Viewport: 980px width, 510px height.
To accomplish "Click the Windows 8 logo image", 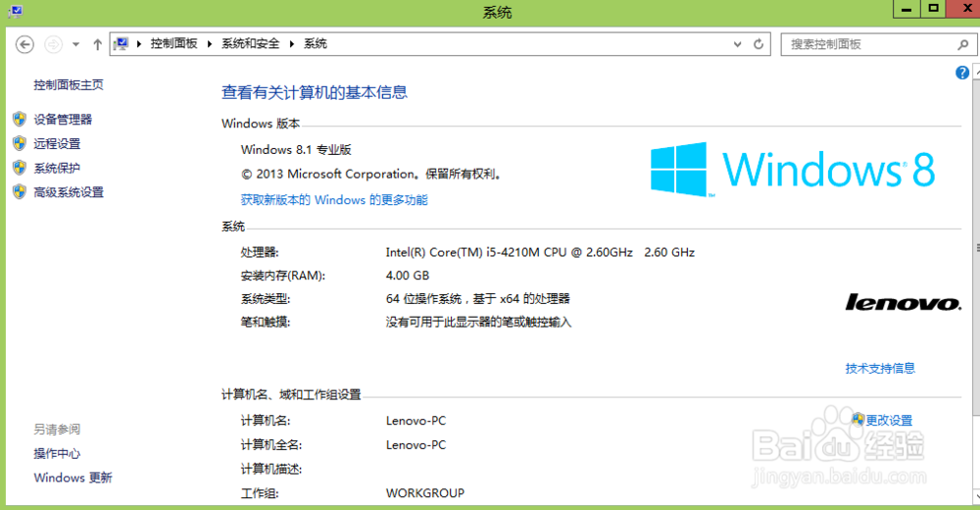I will (x=793, y=170).
